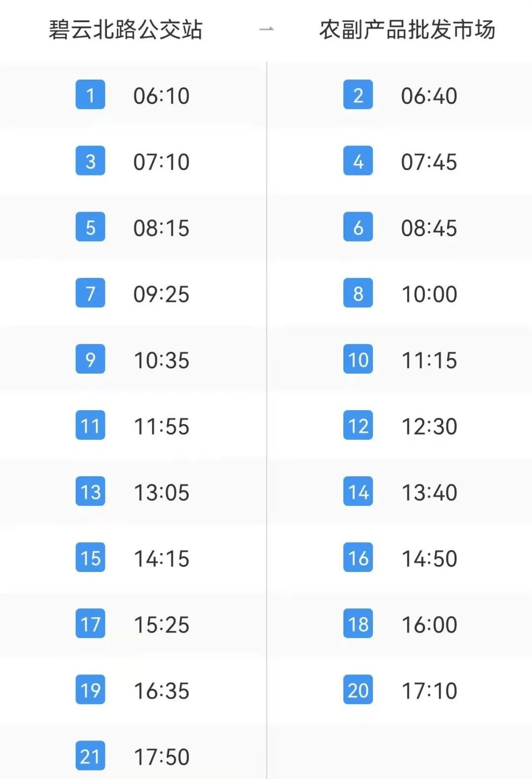Select the blue number 21 badge
This screenshot has height=779, width=532.
[90, 755]
